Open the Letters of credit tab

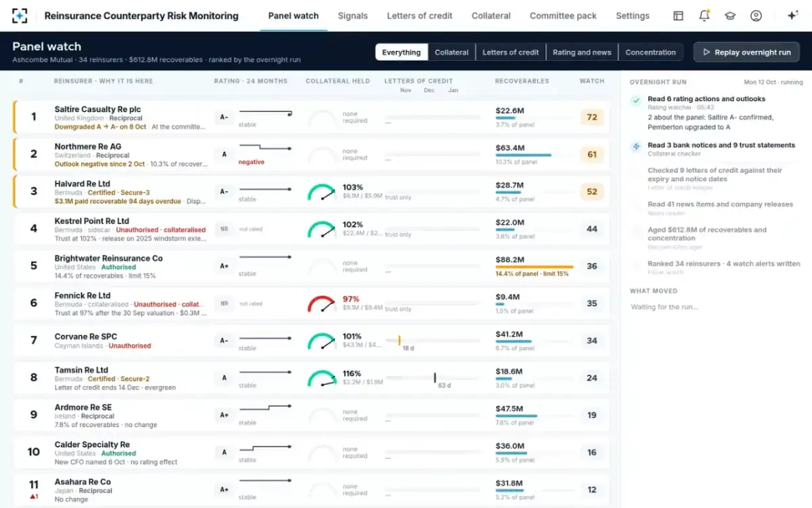pos(420,16)
